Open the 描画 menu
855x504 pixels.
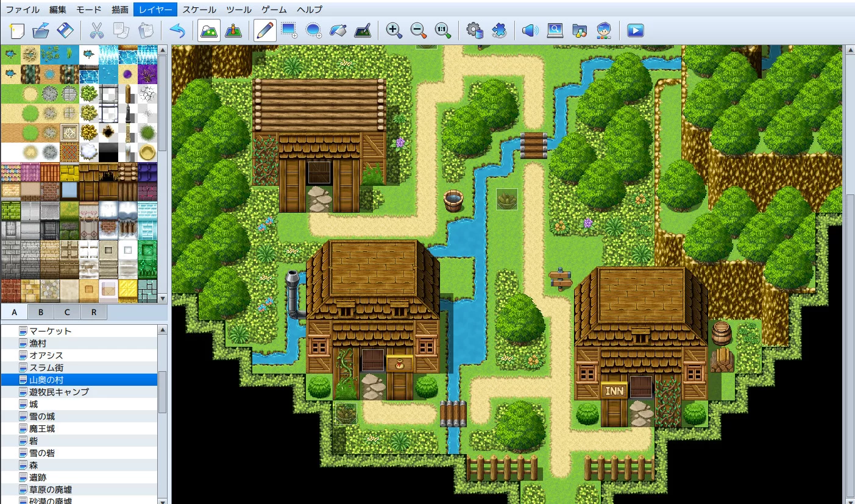click(119, 9)
